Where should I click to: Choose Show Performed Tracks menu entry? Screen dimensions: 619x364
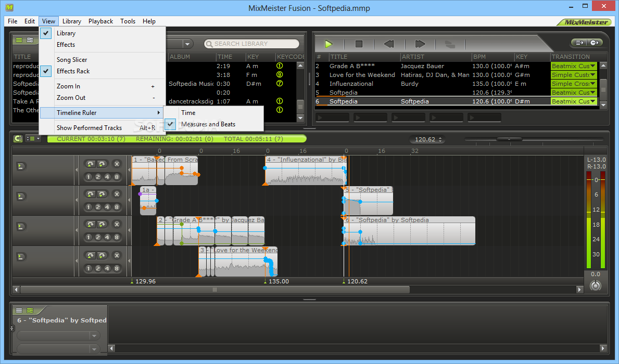(103, 128)
